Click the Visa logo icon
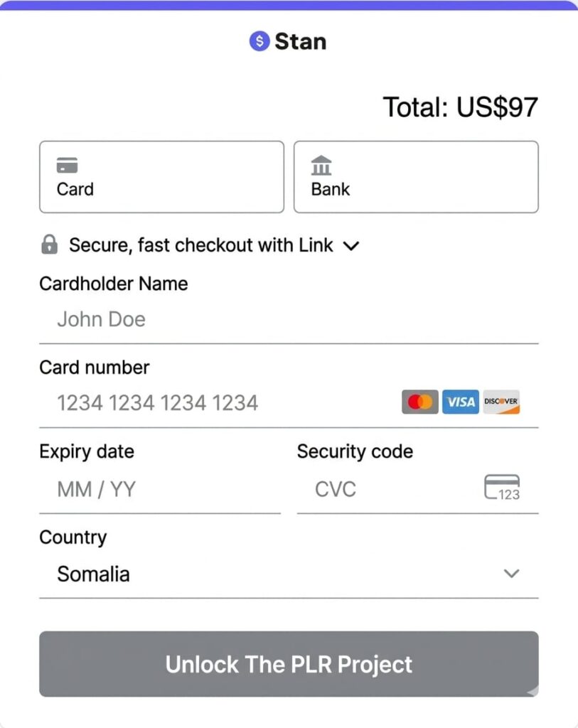Screen dimensions: 578x728 pyautogui.click(x=461, y=402)
